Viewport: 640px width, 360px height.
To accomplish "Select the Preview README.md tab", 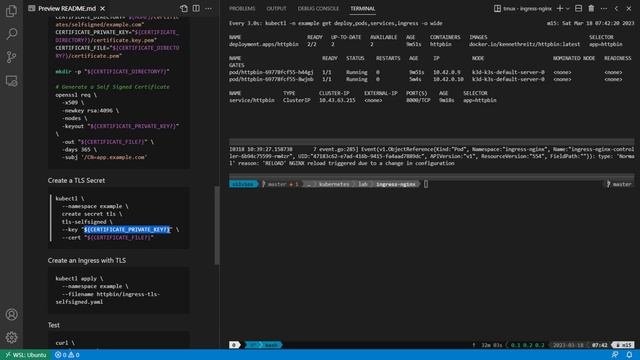I will tap(67, 8).
